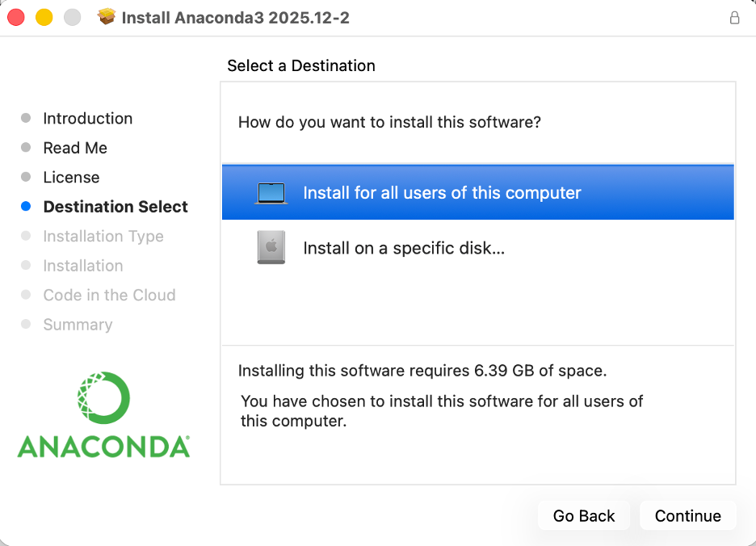Open the Read Me step
The width and height of the screenshot is (756, 546).
75,148
